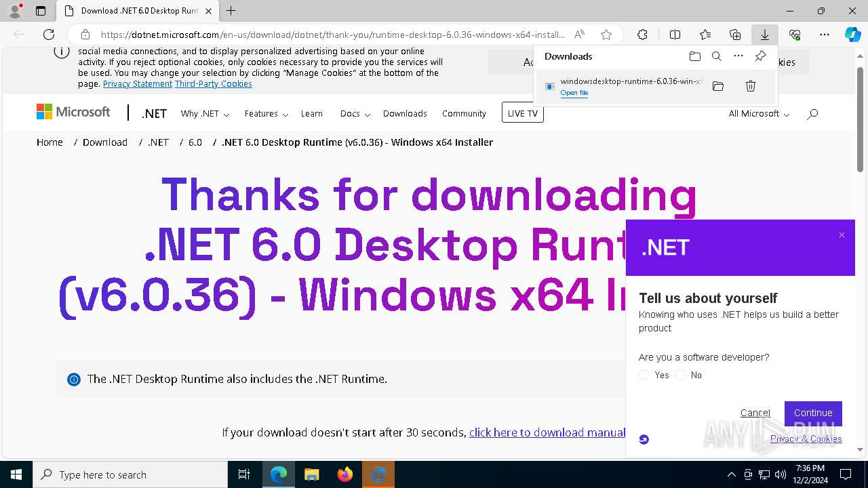868x488 pixels.
Task: Show windowsdesktop-runtime file in folder
Action: pos(718,86)
